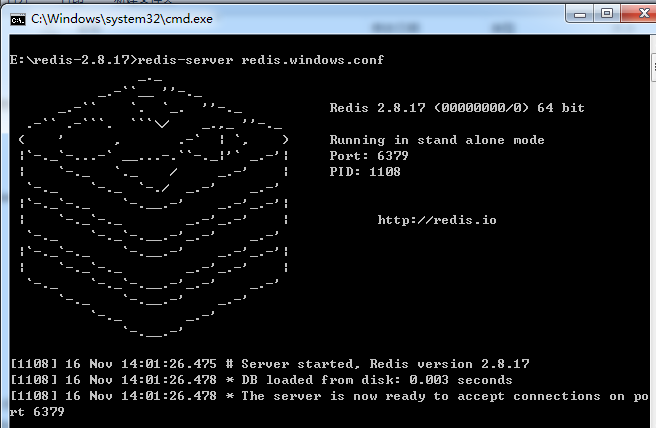Open the cmd.exe system menu icon
656x428 pixels.
coord(18,19)
